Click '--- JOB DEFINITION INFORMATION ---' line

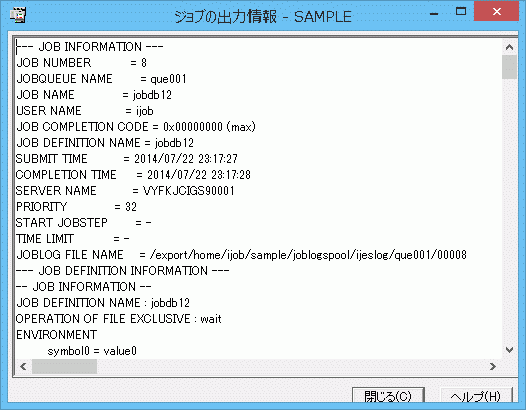123,271
